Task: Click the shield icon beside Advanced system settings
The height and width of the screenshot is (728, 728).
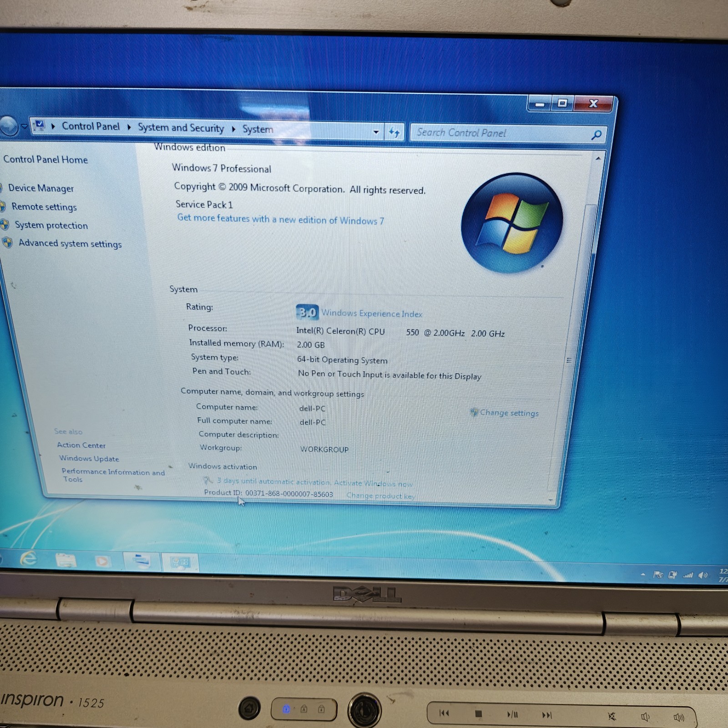Action: tap(7, 242)
